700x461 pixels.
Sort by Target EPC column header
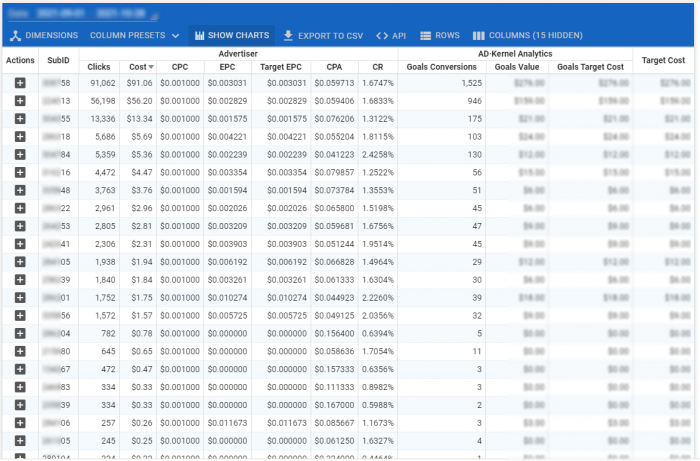[x=281, y=67]
